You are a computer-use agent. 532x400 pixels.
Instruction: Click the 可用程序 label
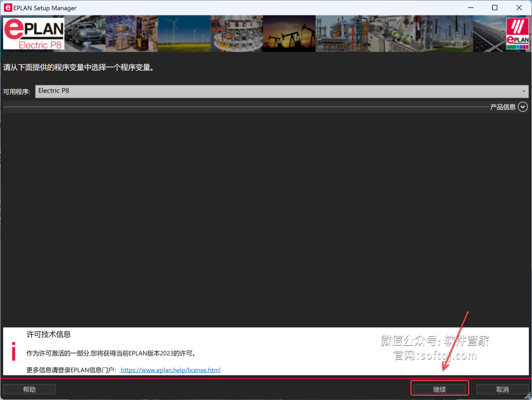click(16, 91)
